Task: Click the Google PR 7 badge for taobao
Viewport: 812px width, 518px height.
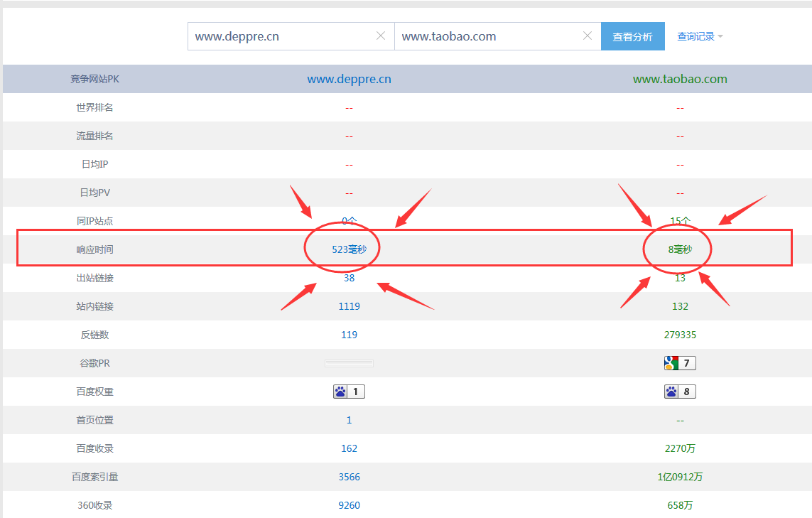Action: [x=680, y=363]
